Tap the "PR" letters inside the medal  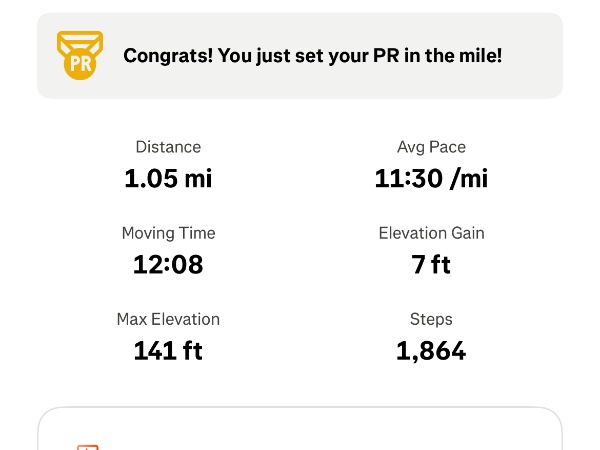pos(80,65)
